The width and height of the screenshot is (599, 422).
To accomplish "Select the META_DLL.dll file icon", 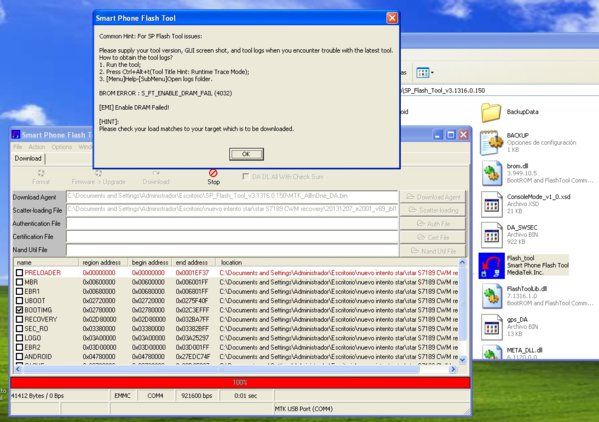I will pyautogui.click(x=492, y=352).
